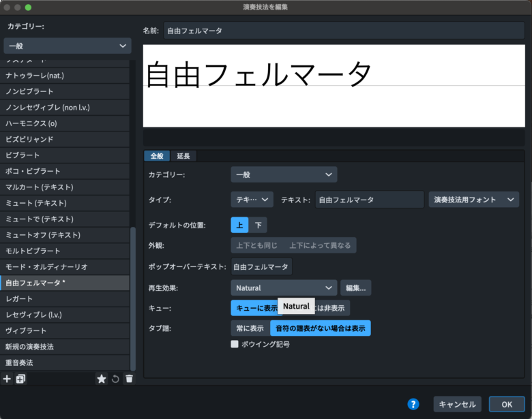Switch to the 全般 tab
Screen dimensions: 532x419
point(157,156)
